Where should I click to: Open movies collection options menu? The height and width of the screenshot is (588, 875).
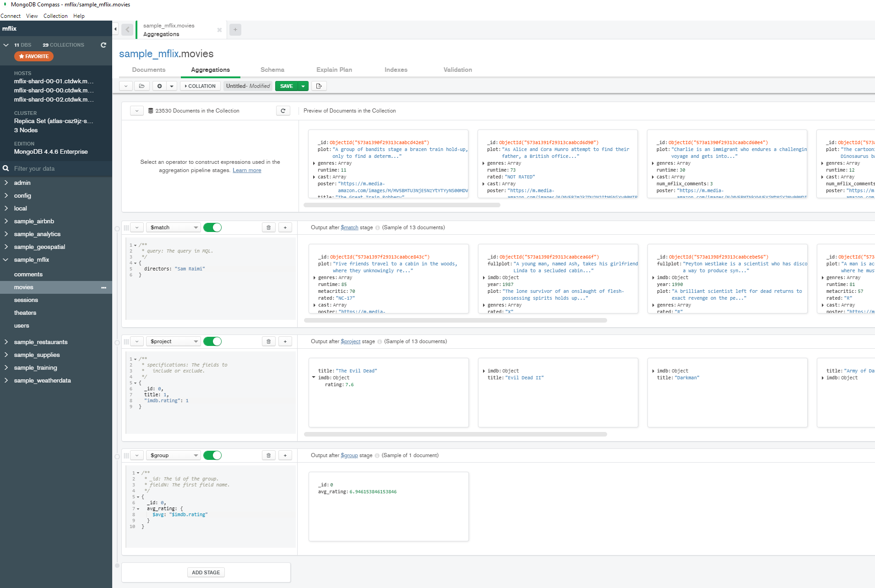103,287
